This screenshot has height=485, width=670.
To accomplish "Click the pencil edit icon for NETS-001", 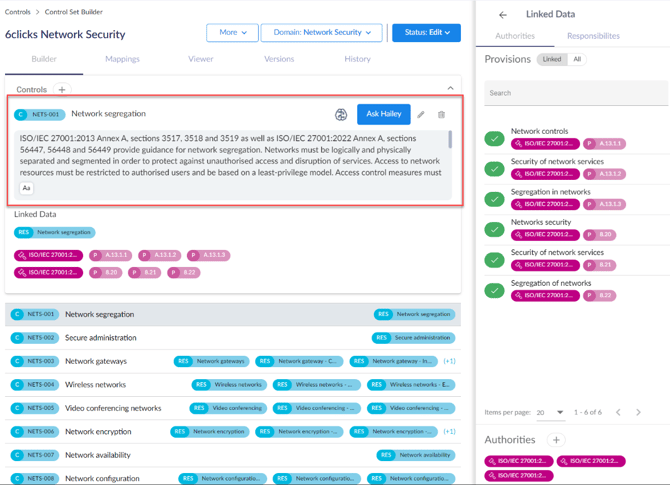I will tap(421, 115).
